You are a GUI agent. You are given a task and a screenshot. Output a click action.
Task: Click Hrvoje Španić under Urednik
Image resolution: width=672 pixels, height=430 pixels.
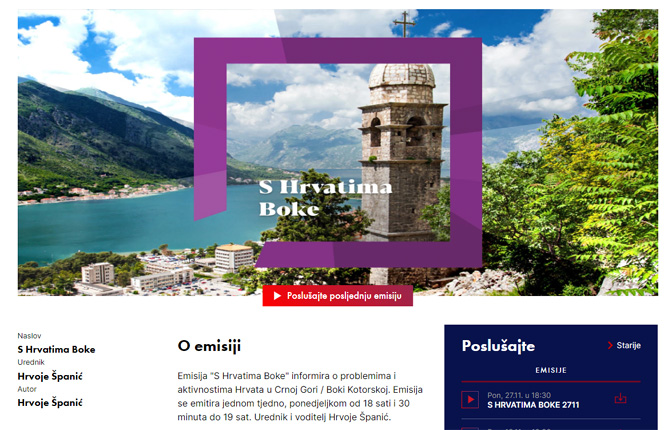[50, 376]
